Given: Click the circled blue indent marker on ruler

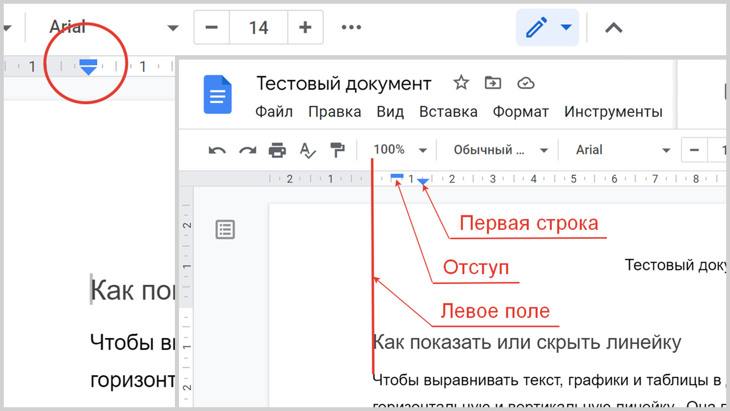Looking at the screenshot, I should pyautogui.click(x=88, y=66).
